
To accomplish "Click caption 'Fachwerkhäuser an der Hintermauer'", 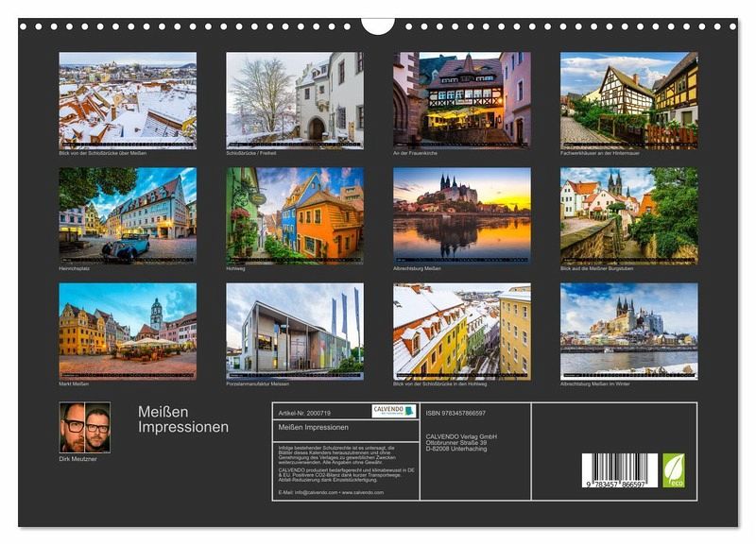I will tap(600, 153).
